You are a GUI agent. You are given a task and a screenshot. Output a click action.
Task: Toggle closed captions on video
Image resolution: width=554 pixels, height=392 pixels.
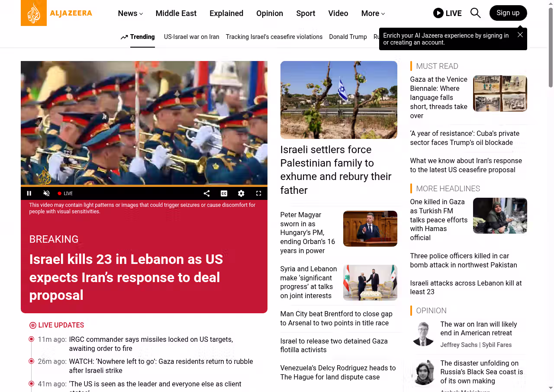pos(224,193)
